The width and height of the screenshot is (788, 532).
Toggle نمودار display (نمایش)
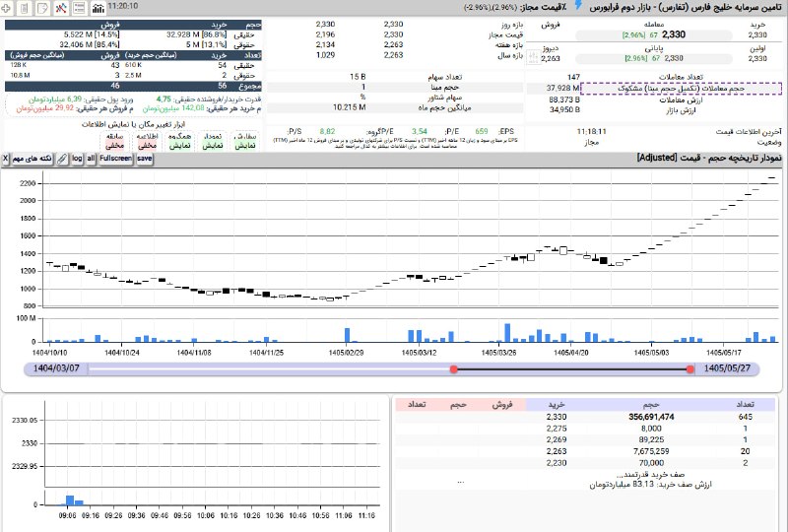point(213,141)
